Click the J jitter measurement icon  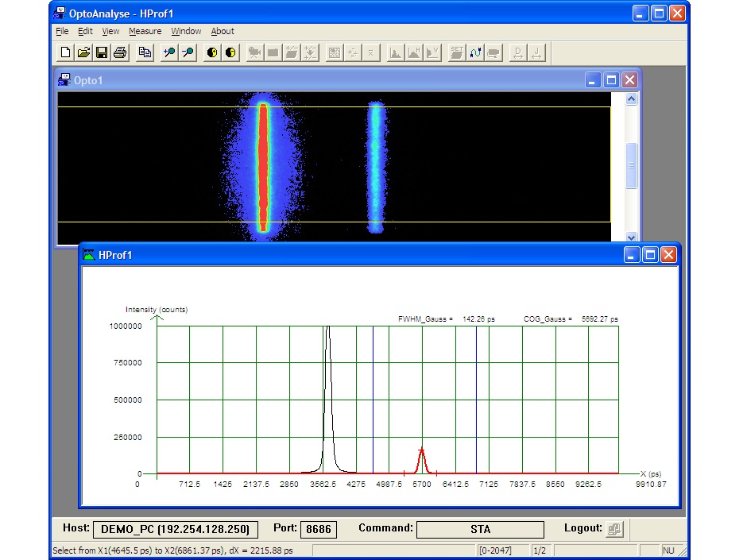[536, 52]
